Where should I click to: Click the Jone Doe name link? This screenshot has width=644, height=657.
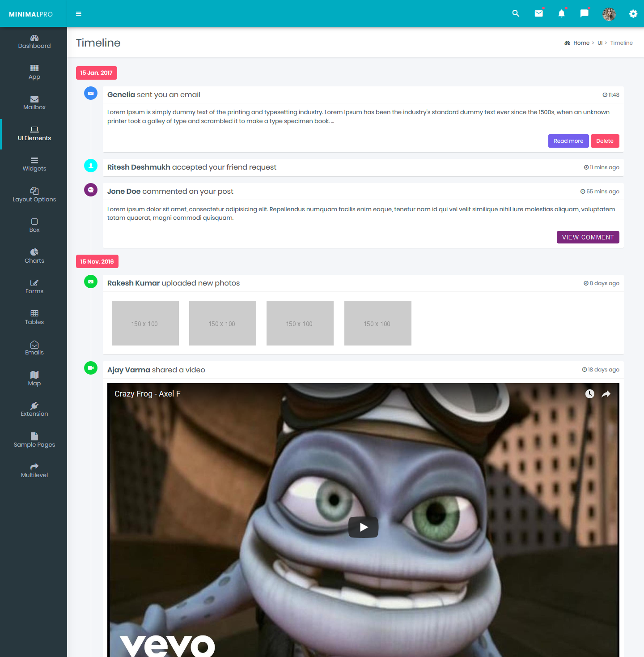(124, 191)
